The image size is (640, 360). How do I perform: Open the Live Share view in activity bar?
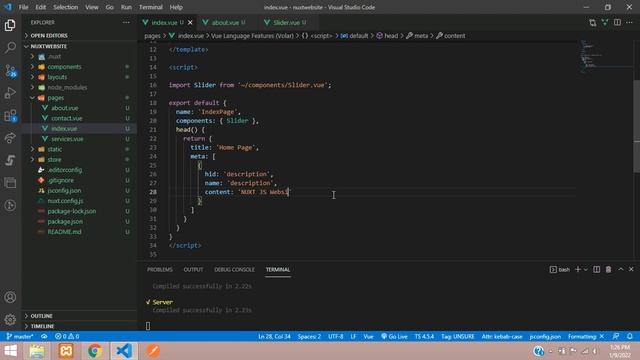[x=10, y=138]
